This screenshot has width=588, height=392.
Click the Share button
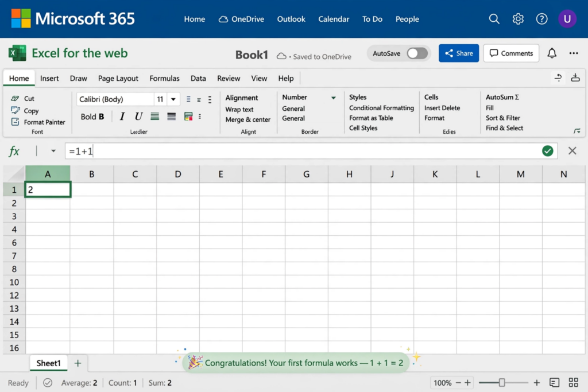459,53
